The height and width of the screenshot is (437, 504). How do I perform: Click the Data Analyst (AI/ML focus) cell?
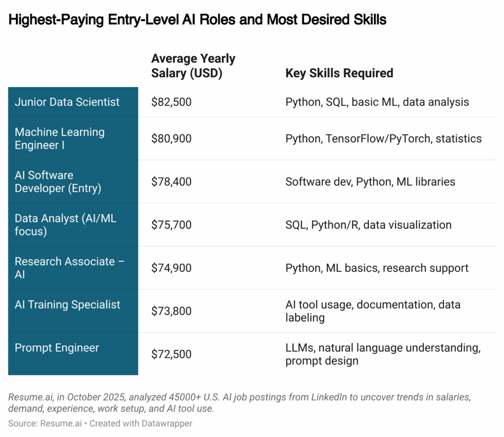[x=65, y=225]
